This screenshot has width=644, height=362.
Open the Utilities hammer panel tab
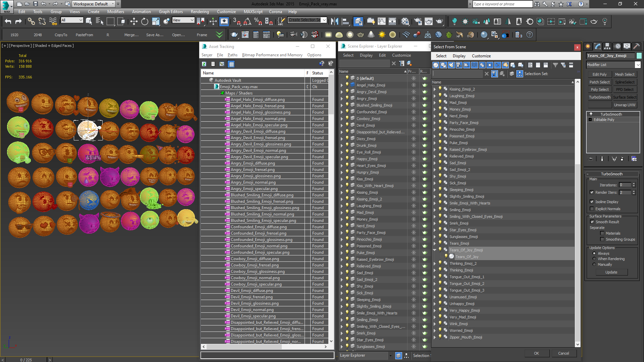pyautogui.click(x=636, y=46)
